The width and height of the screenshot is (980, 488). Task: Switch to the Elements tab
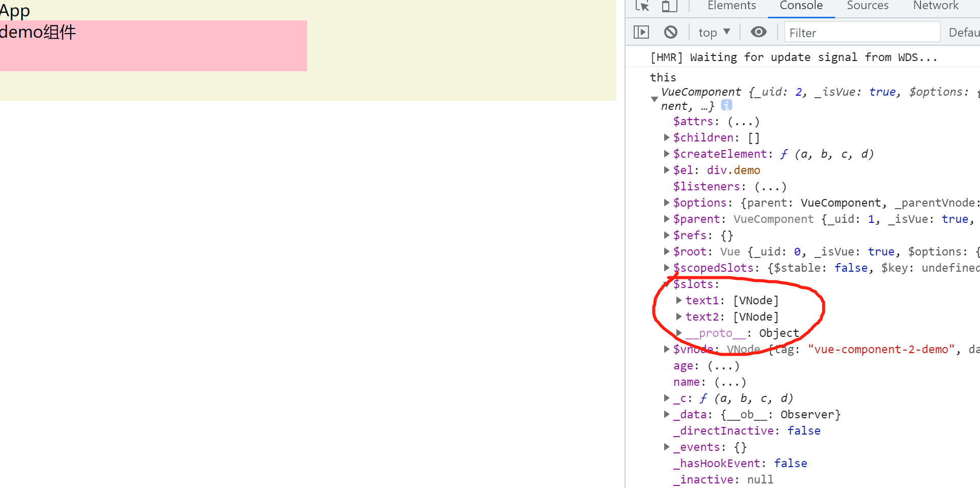[731, 6]
